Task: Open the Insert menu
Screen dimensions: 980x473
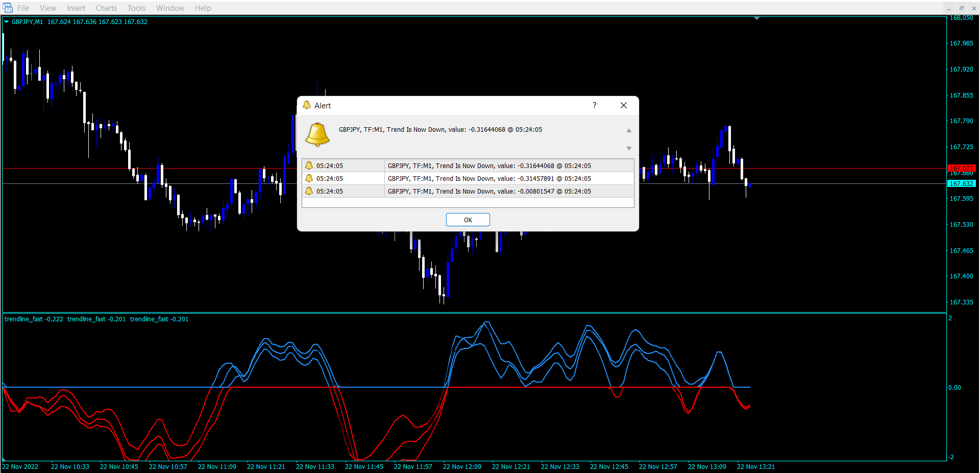Action: coord(76,8)
